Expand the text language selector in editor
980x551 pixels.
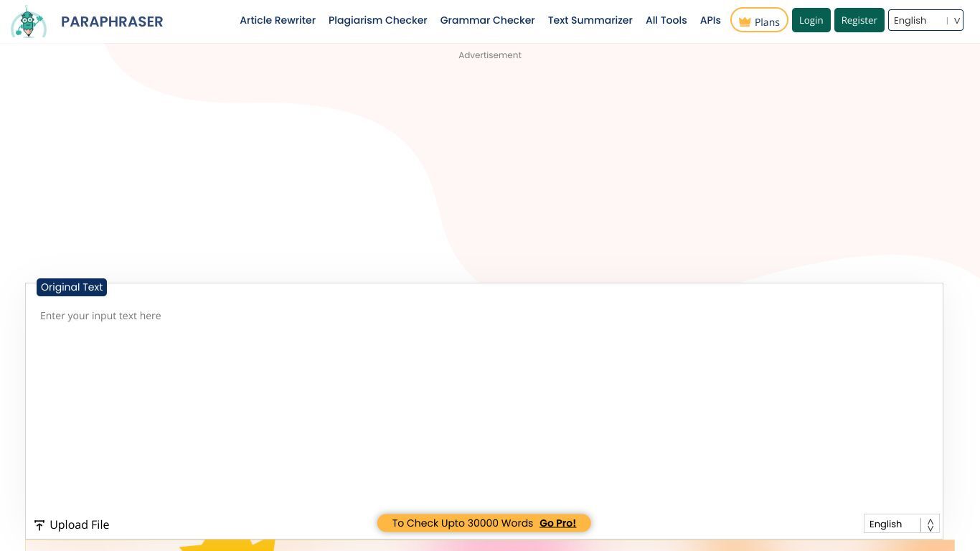pos(892,524)
